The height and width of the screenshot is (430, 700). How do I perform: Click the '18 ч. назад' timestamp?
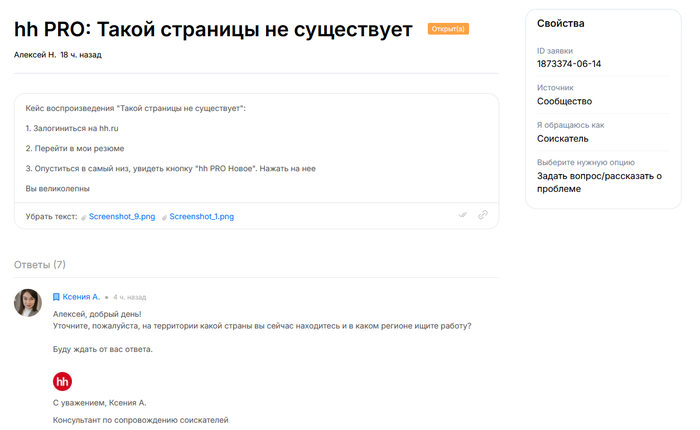pos(81,55)
